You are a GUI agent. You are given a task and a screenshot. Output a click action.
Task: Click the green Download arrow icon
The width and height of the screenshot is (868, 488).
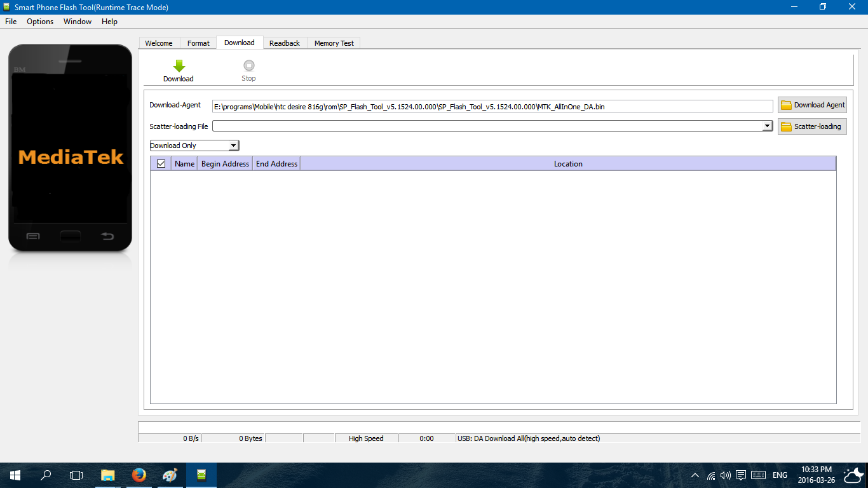point(179,65)
